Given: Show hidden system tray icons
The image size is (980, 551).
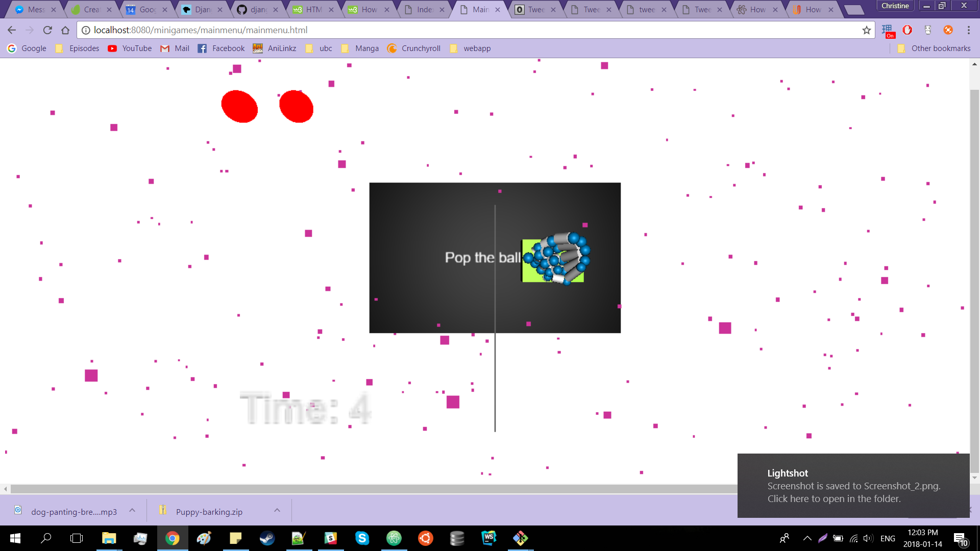Looking at the screenshot, I should 807,538.
